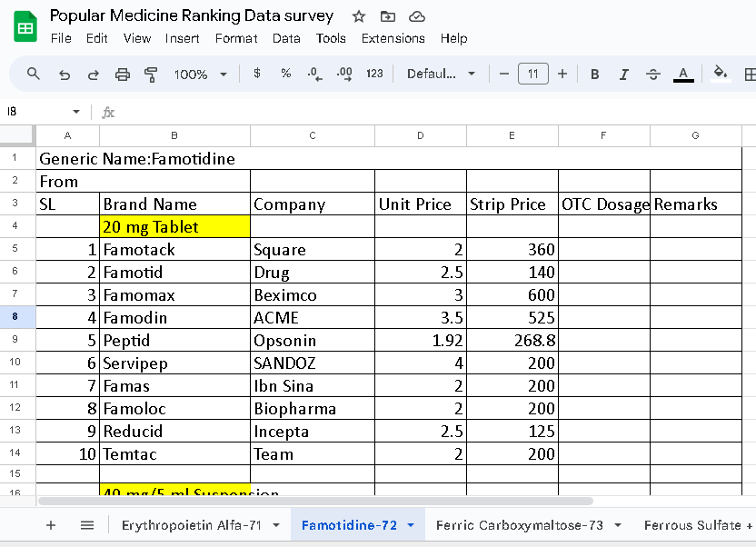The height and width of the screenshot is (547, 756).
Task: Rename the document title
Action: pos(192,16)
